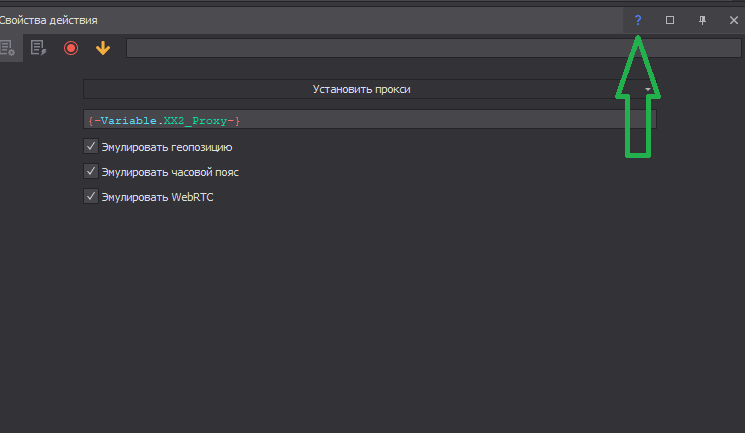Open the action settings tab icon
Screen dimensions: 745x433
(x=8, y=47)
